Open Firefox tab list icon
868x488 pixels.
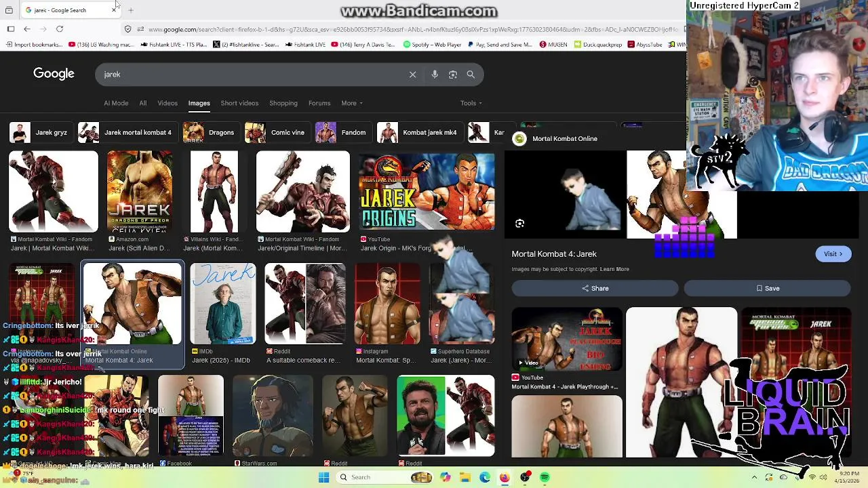point(9,10)
